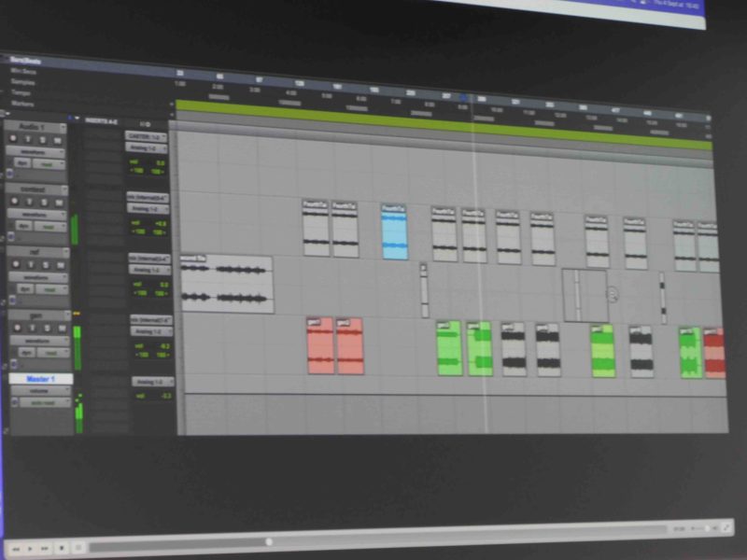Open the volume view selector on Master 1
Viewport: 747px width, 560px height.
click(x=39, y=391)
